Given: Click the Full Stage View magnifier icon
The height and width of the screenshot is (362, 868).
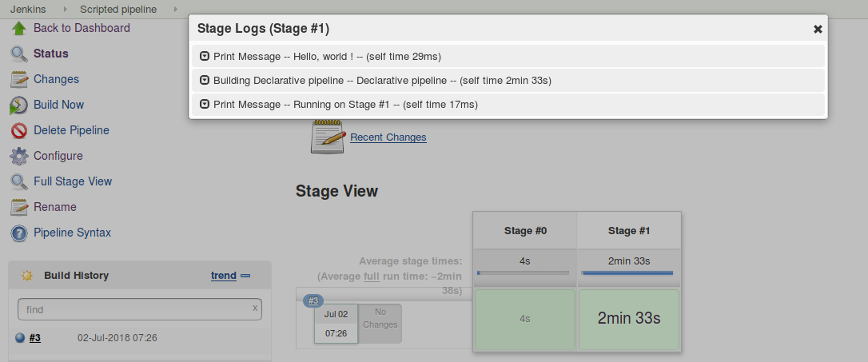Looking at the screenshot, I should tap(19, 181).
